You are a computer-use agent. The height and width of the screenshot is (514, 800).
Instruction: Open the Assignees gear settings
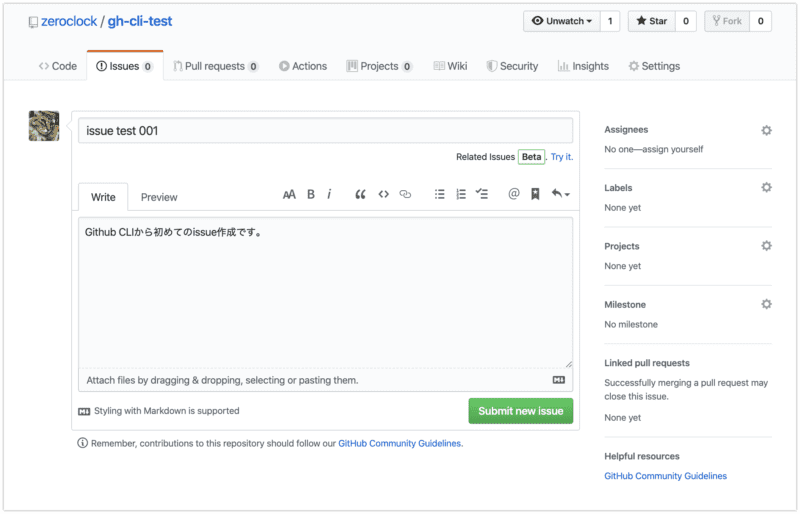(x=766, y=130)
